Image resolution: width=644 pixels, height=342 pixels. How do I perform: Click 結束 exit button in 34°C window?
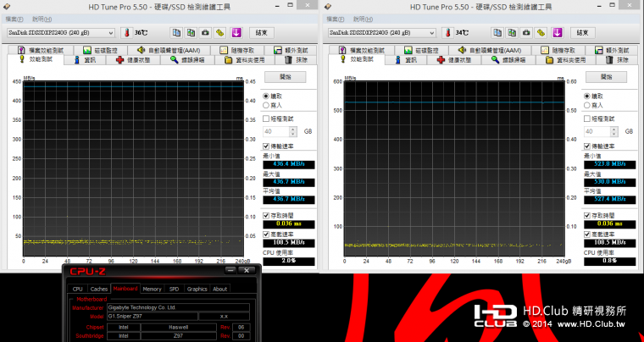tap(583, 33)
